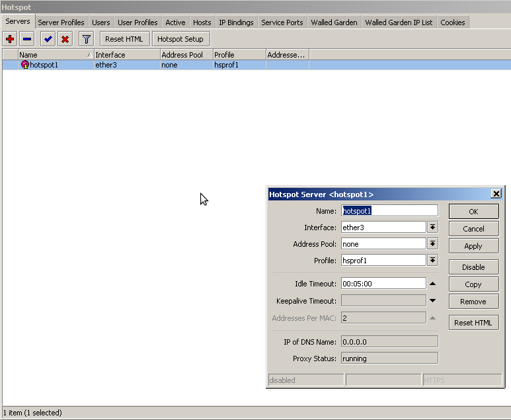Open the IP Bindings tab
511x420 pixels.
[x=236, y=22]
